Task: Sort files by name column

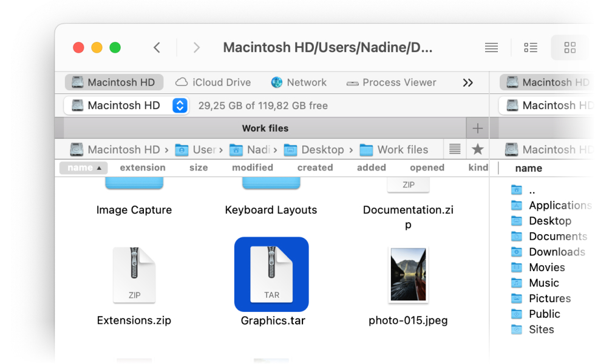Action: [x=83, y=167]
